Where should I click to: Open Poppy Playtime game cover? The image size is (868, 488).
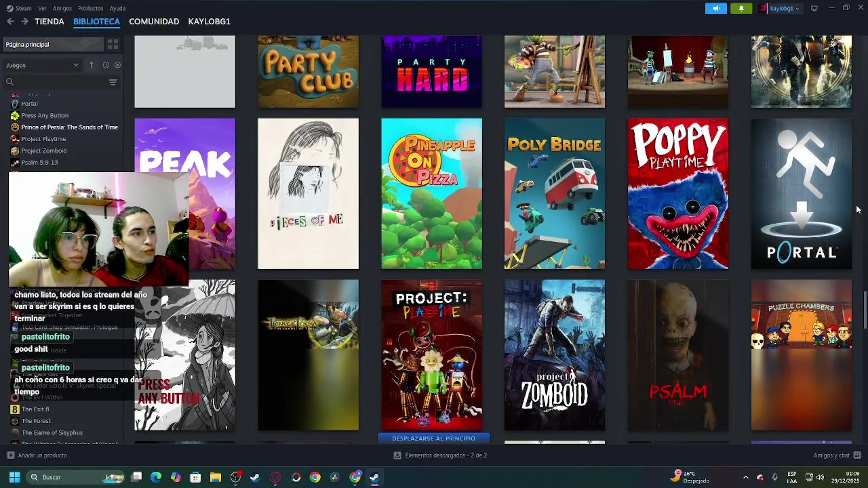coord(678,194)
